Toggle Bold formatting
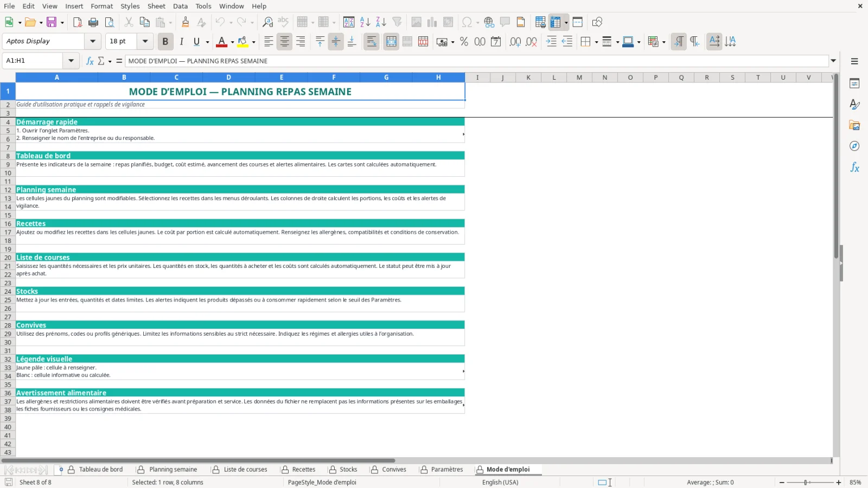Screen dimensions: 868x488 point(165,42)
